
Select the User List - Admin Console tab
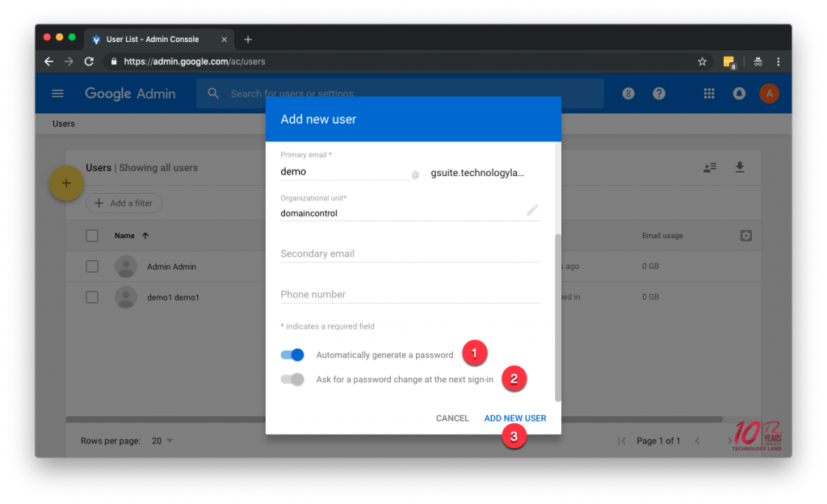153,39
